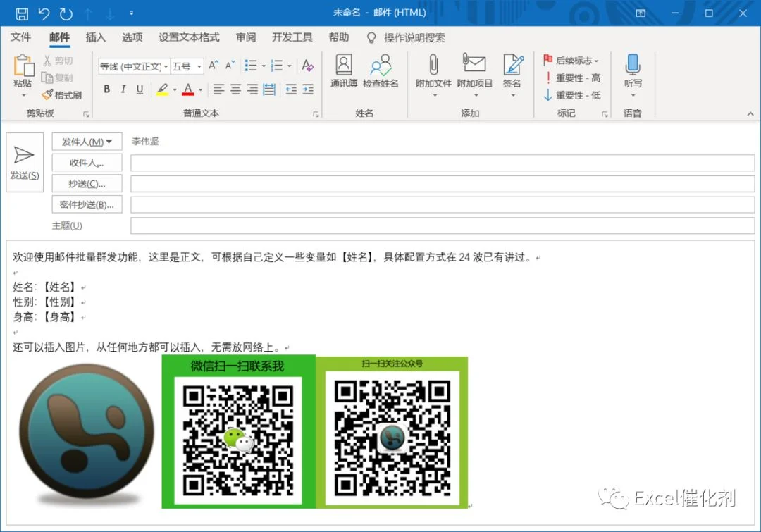Open the 开发工具 tab
Screen dimensions: 761x532
(x=292, y=37)
